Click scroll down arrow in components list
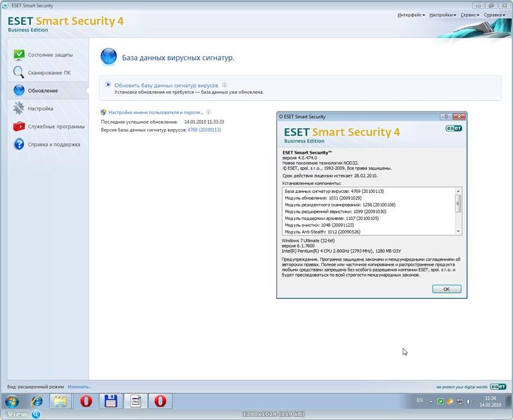The width and height of the screenshot is (513, 420). (458, 231)
